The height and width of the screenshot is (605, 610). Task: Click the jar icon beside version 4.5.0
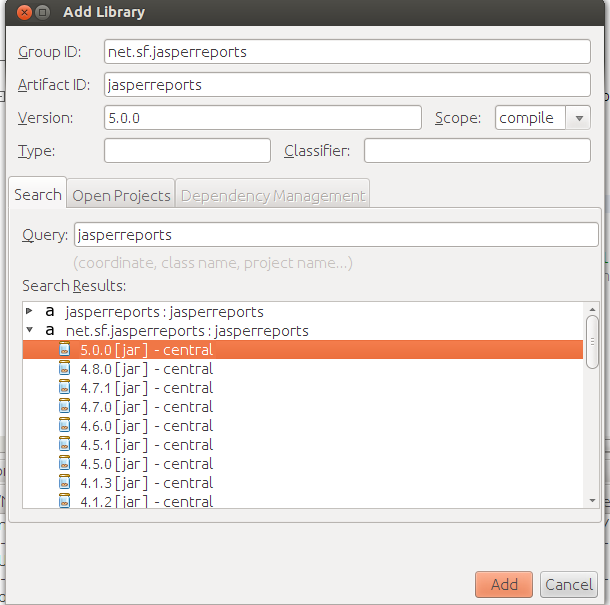(x=65, y=463)
